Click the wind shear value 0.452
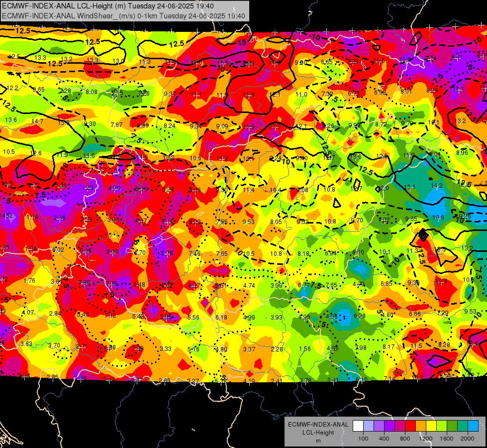 pos(6,216)
